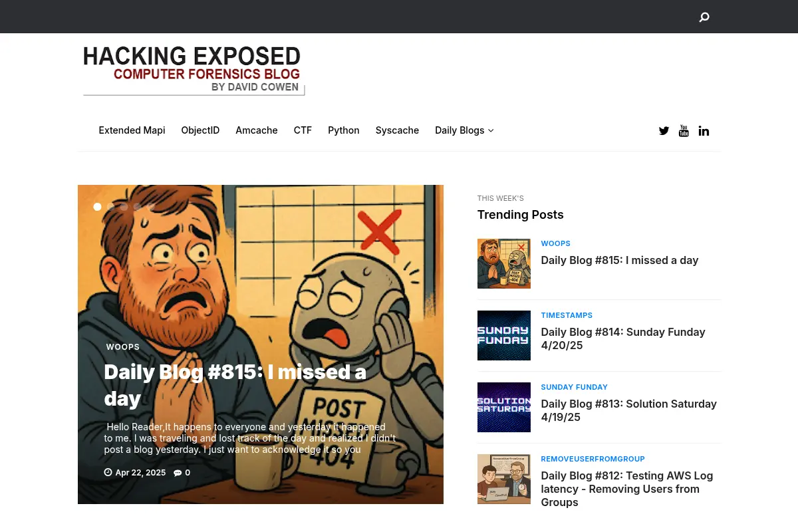Click the Hacking Exposed blog logo
798x532 pixels.
[x=193, y=70]
